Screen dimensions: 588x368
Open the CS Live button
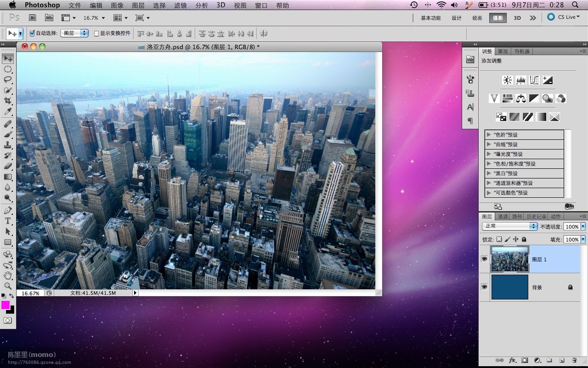pyautogui.click(x=564, y=17)
